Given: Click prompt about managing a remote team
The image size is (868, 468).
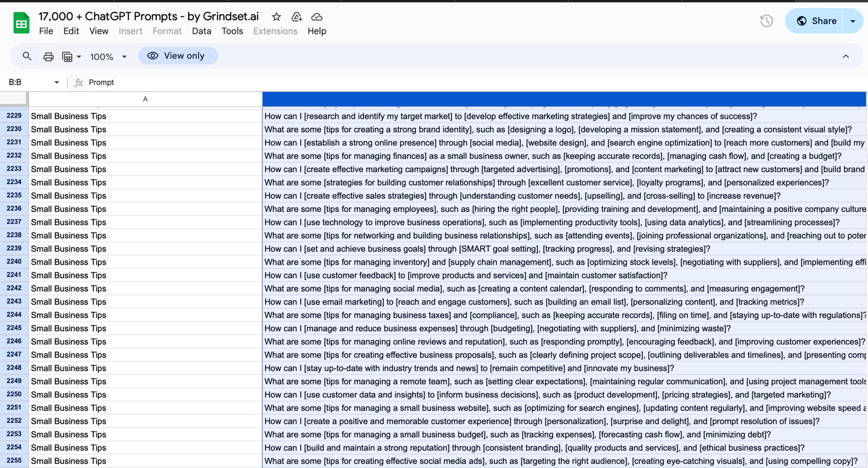Looking at the screenshot, I should (565, 381).
